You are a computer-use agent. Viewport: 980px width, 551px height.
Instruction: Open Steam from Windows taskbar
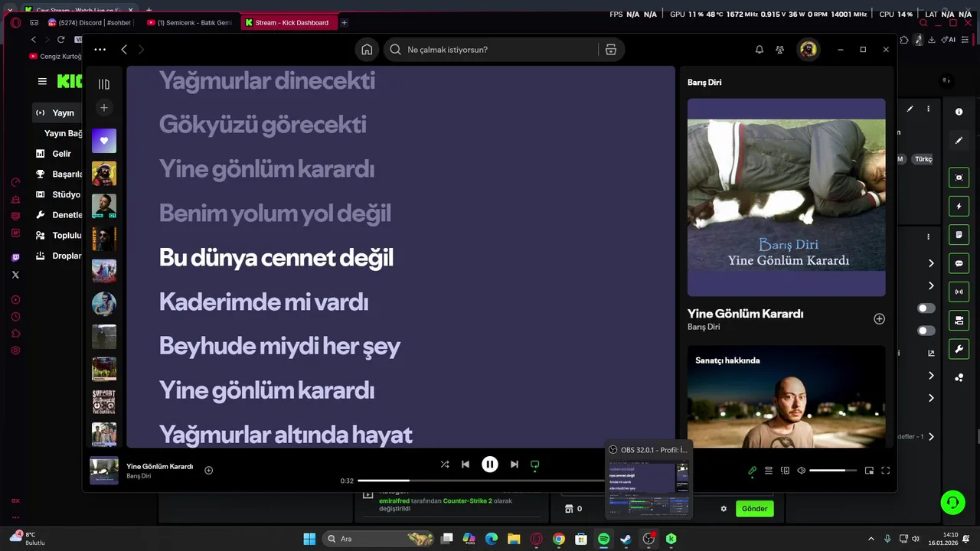626,539
